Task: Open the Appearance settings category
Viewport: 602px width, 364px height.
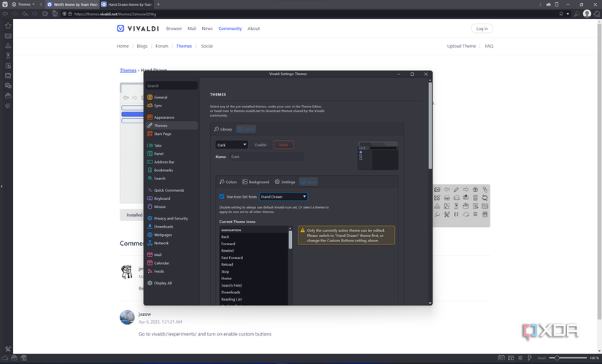Action: pos(171,117)
